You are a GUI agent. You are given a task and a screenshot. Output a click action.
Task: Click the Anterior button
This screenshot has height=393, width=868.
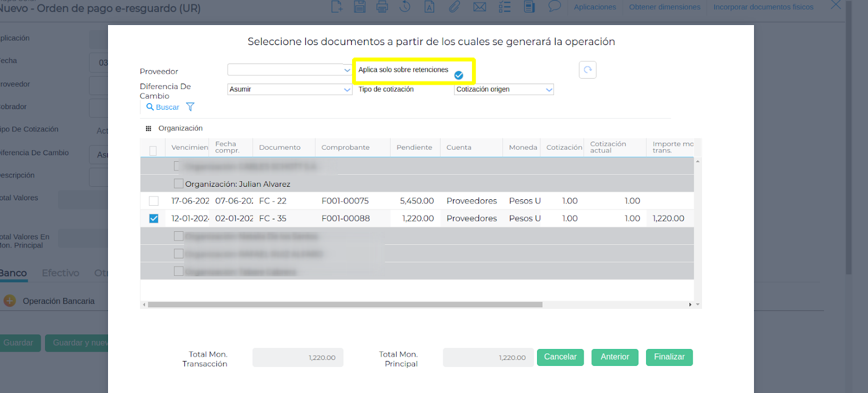(x=615, y=357)
